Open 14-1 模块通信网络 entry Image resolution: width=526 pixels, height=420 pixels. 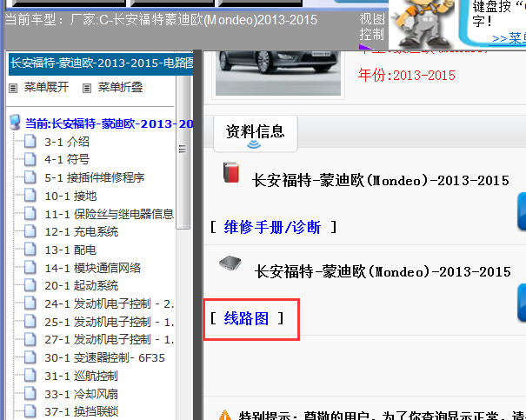click(x=92, y=268)
